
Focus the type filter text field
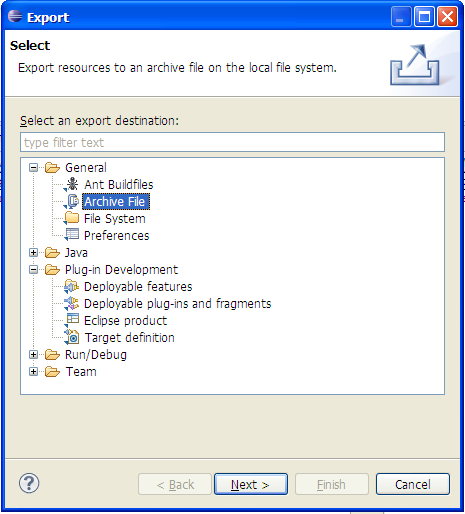[x=232, y=142]
